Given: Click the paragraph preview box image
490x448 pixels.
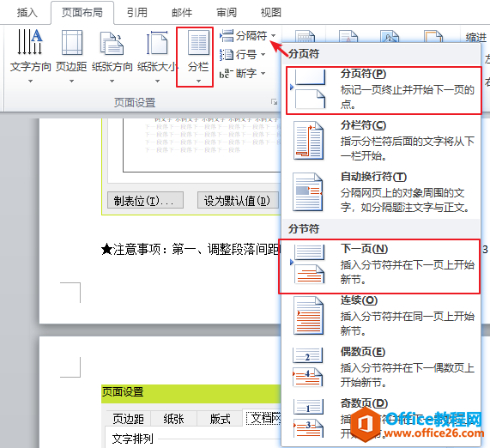Looking at the screenshot, I should pos(202,145).
